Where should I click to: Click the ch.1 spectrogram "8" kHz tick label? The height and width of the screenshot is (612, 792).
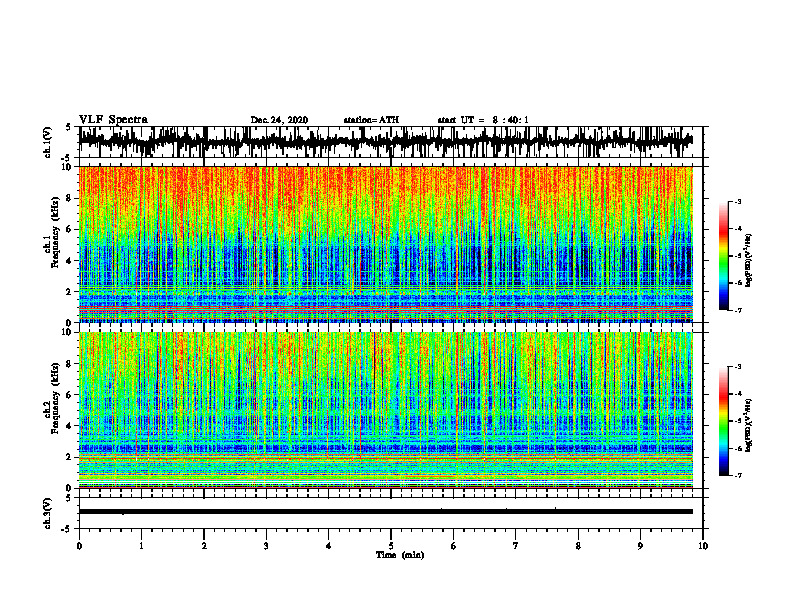pos(70,198)
